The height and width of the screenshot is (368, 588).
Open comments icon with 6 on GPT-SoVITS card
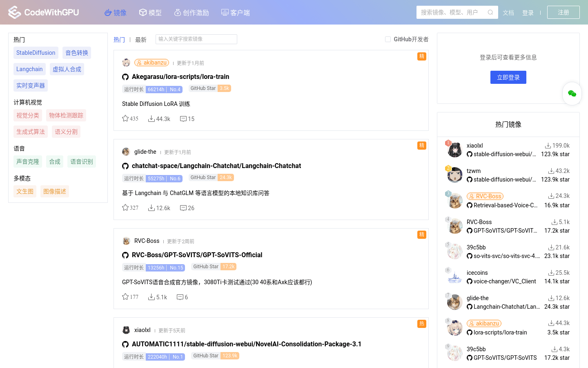180,297
